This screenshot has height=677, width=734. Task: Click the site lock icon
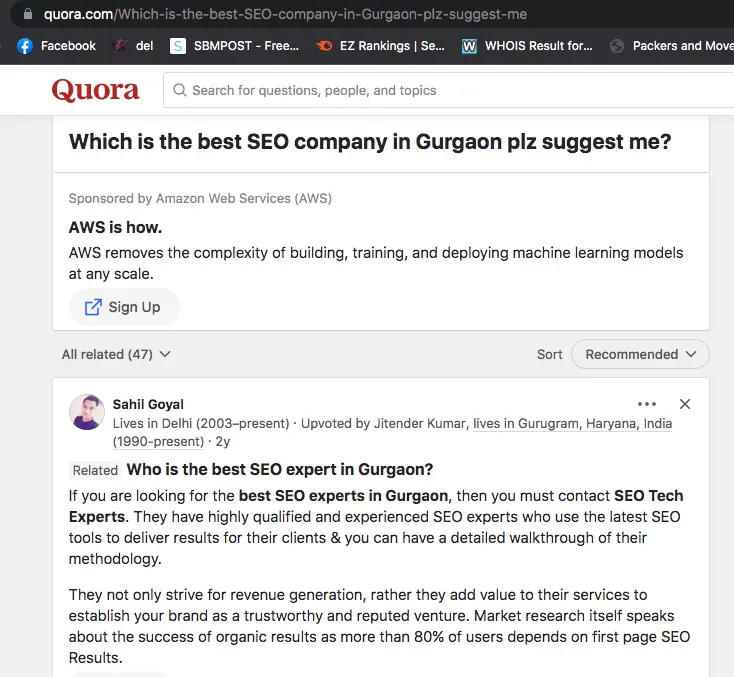[26, 15]
